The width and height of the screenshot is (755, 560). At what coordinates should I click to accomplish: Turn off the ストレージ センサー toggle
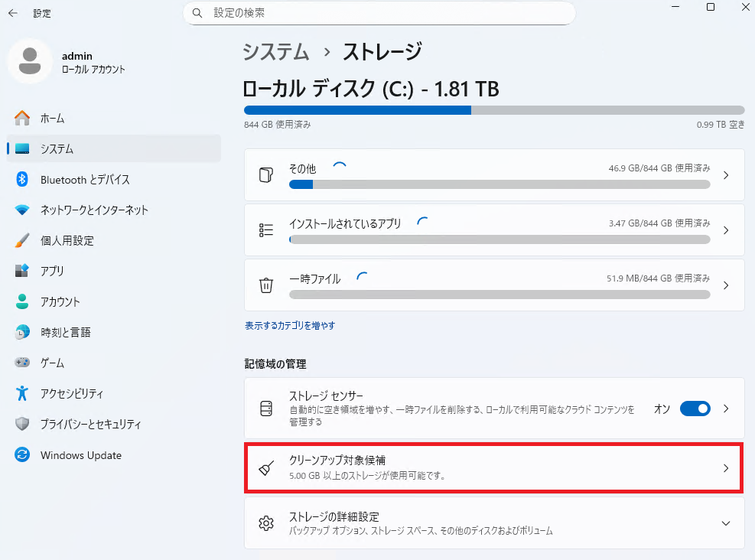[x=695, y=409]
